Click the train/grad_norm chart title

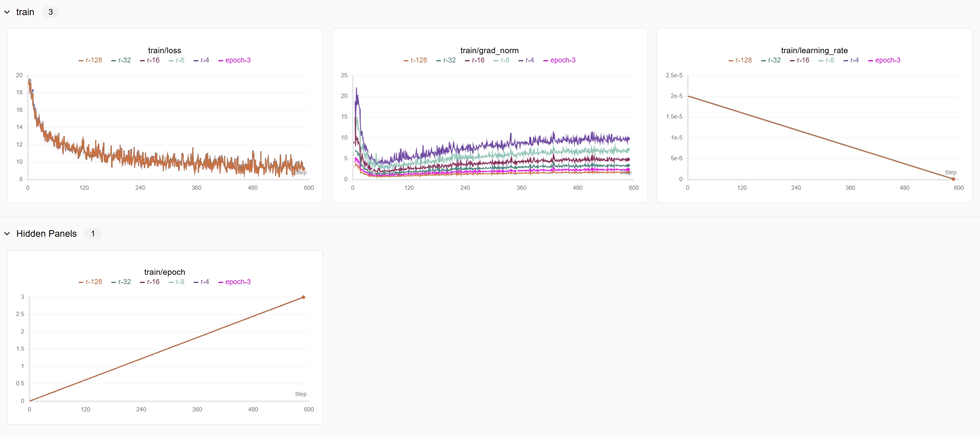coord(489,50)
